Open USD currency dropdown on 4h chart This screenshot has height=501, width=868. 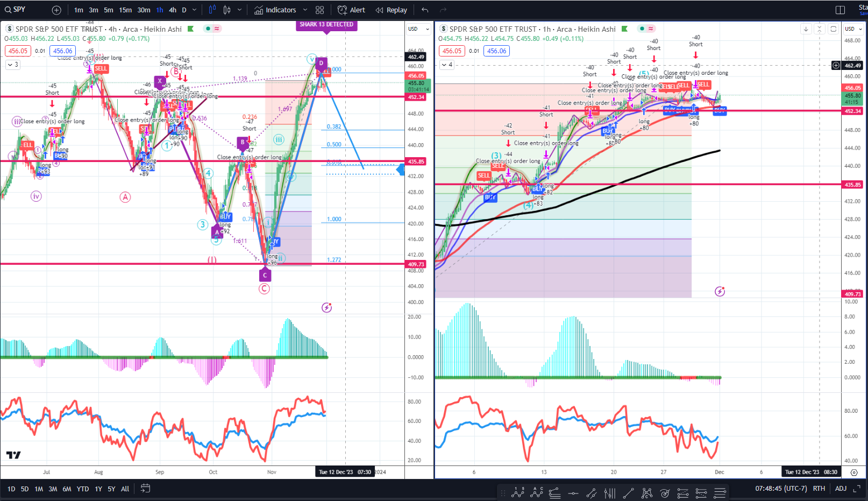(x=419, y=29)
